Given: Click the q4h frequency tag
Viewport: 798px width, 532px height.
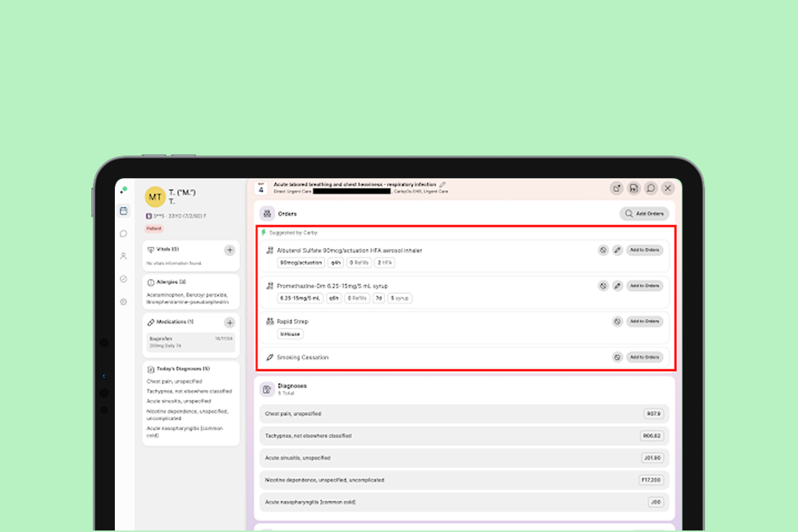Looking at the screenshot, I should (336, 263).
